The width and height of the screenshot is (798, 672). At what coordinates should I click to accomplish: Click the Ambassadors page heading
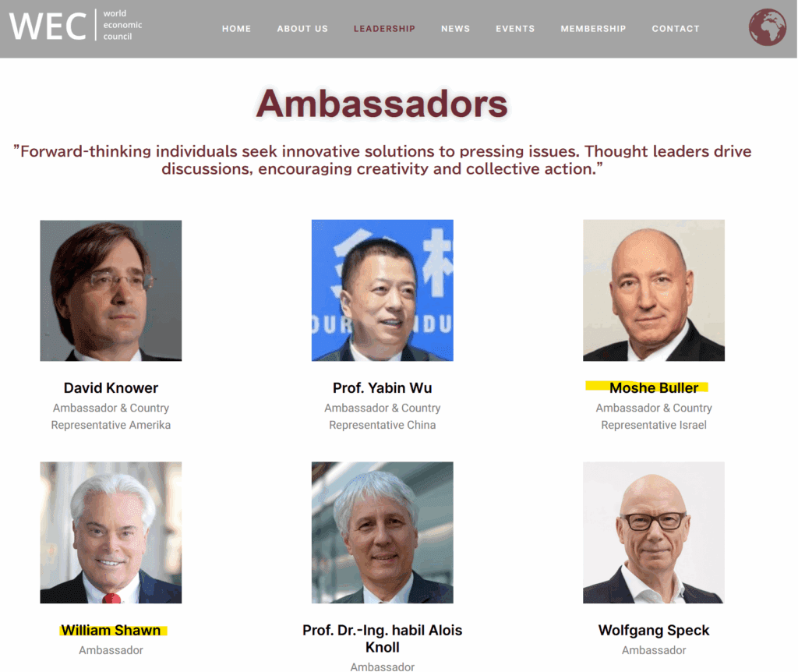381,102
